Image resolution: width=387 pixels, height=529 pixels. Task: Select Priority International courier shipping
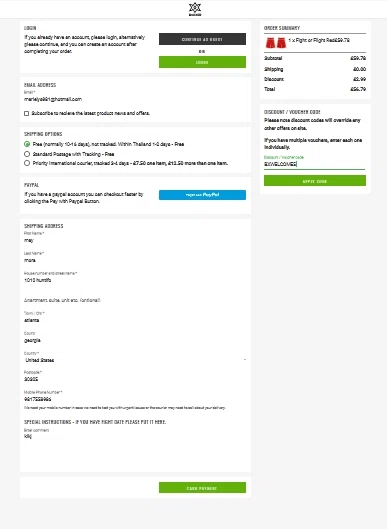click(27, 163)
